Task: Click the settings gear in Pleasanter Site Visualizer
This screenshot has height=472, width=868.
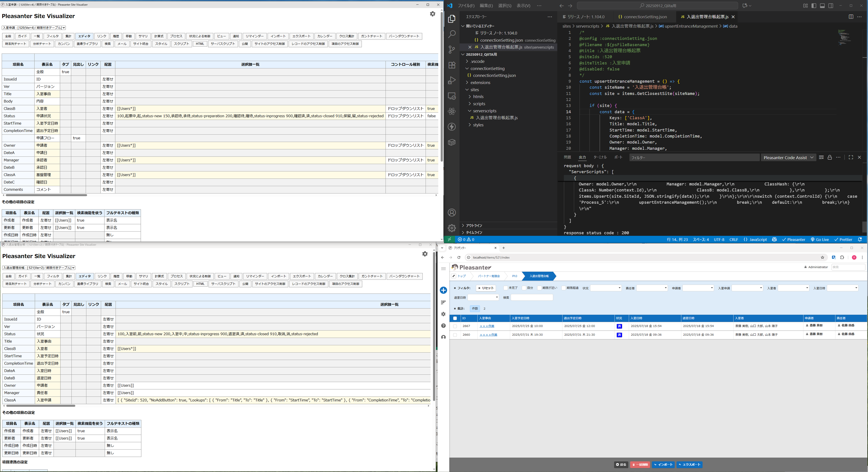Action: (x=432, y=14)
